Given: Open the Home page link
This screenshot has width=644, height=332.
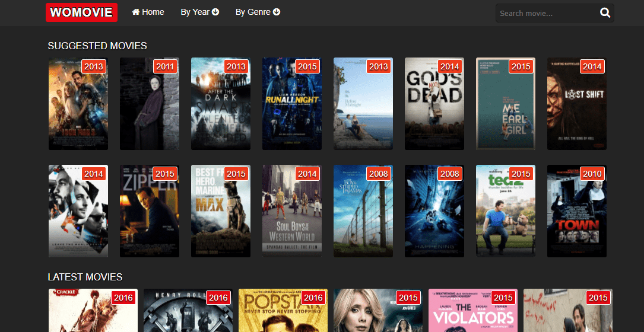Looking at the screenshot, I should (148, 12).
